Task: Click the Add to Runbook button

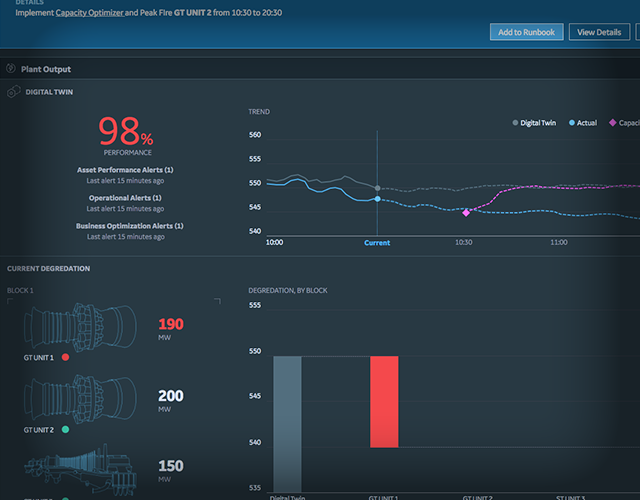Action: click(527, 32)
